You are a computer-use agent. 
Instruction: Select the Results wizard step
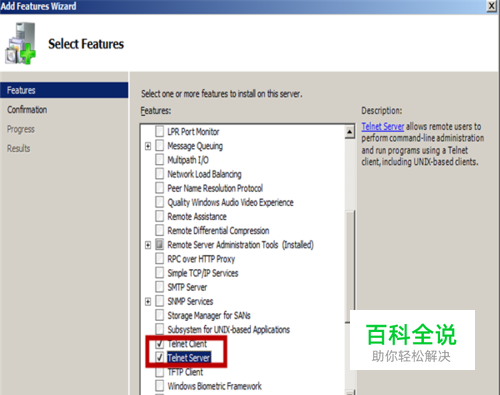19,148
